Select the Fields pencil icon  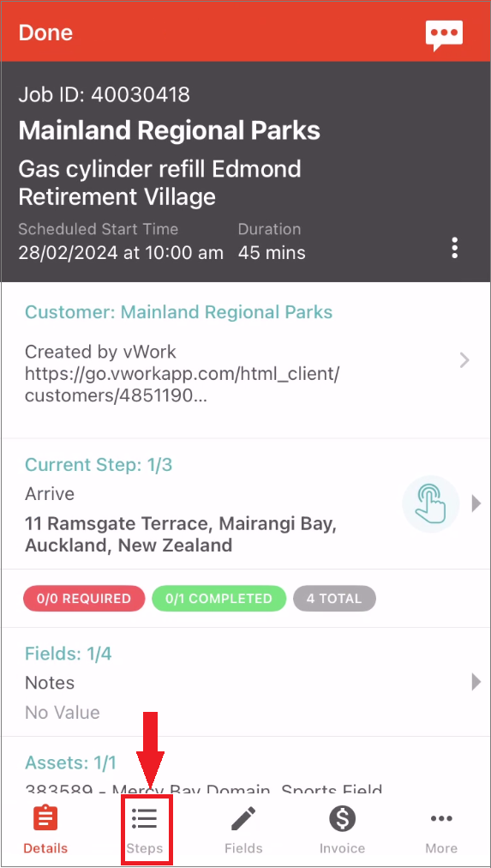tap(243, 818)
